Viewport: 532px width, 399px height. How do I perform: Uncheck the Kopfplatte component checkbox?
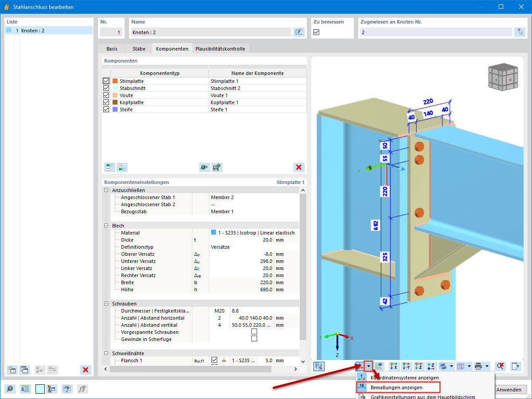(106, 102)
